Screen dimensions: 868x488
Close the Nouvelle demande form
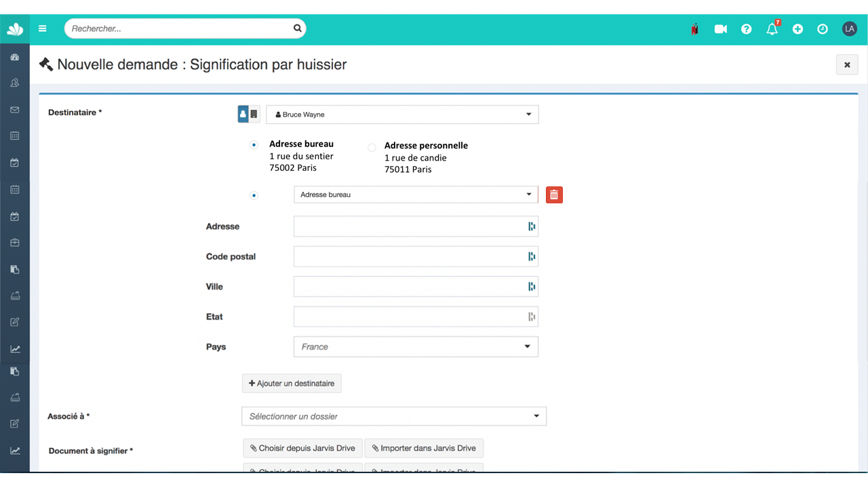[x=847, y=64]
